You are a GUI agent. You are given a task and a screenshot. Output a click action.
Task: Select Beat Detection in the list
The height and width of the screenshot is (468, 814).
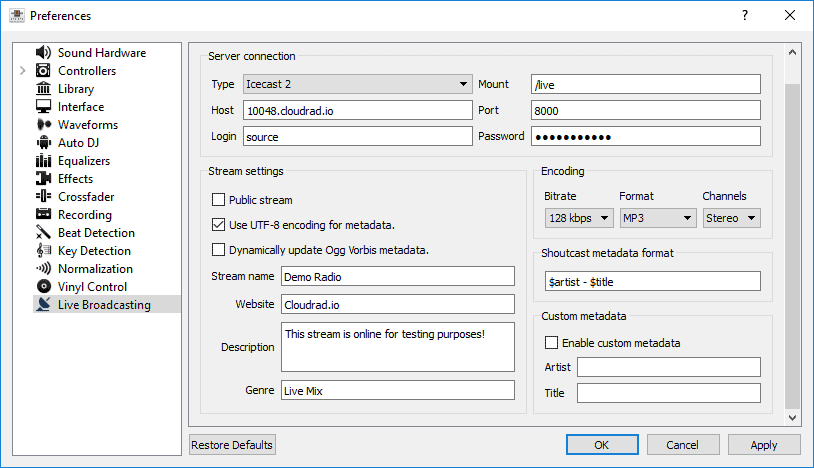[x=96, y=232]
